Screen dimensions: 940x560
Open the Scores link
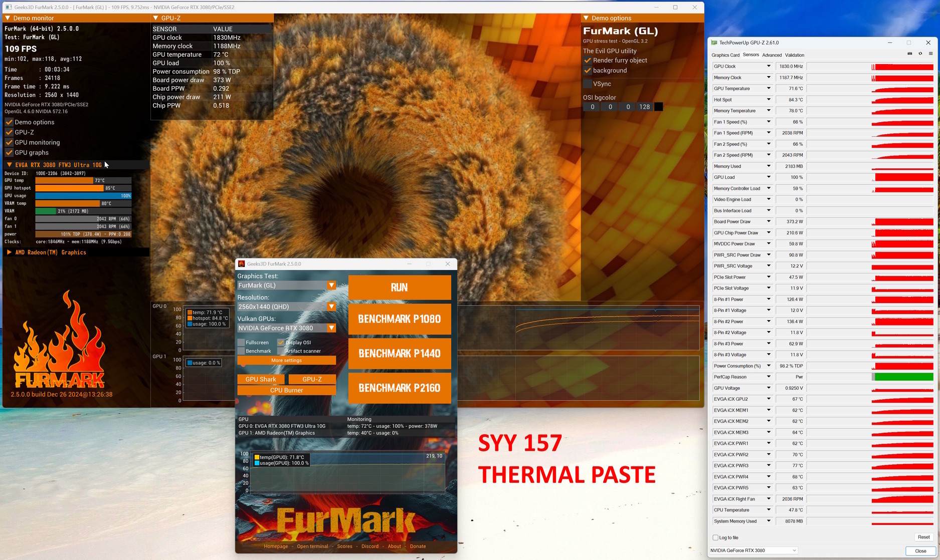point(344,546)
